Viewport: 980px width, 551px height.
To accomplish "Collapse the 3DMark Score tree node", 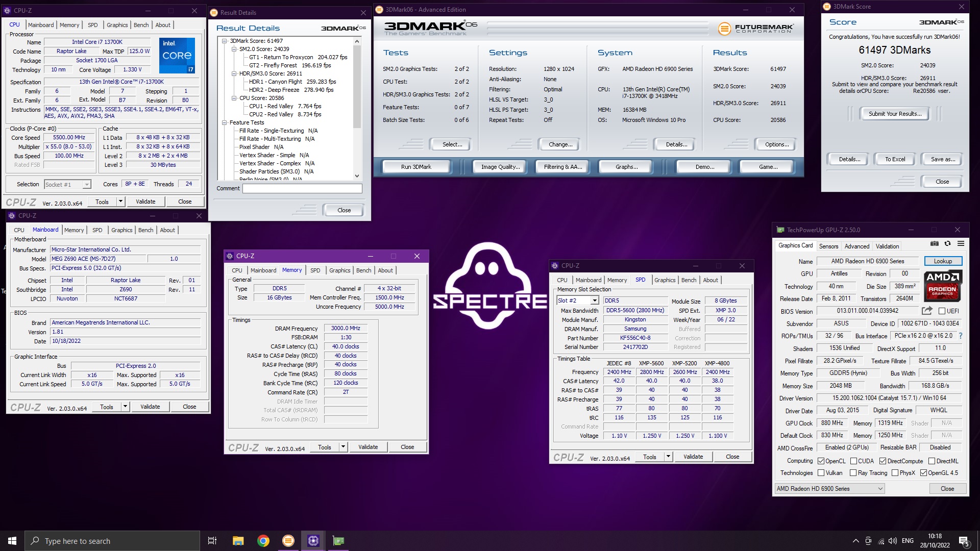I will coord(224,41).
